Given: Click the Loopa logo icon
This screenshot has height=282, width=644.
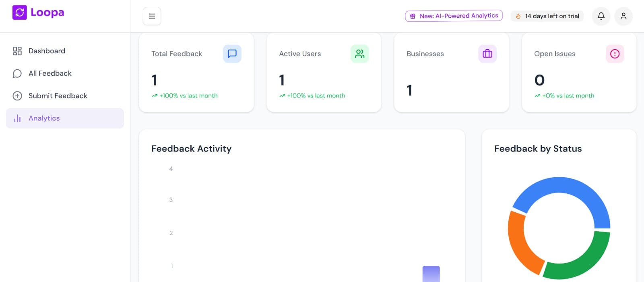Looking at the screenshot, I should click(x=19, y=12).
